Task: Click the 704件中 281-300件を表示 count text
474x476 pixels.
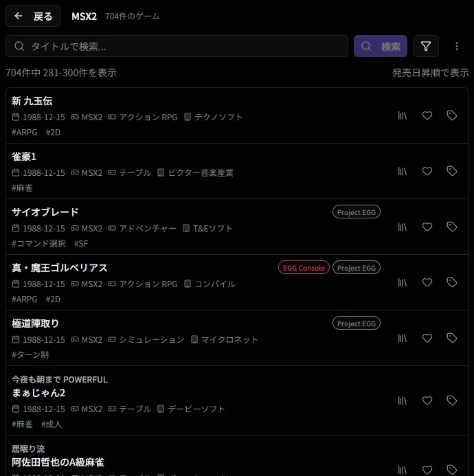Action: (61, 73)
